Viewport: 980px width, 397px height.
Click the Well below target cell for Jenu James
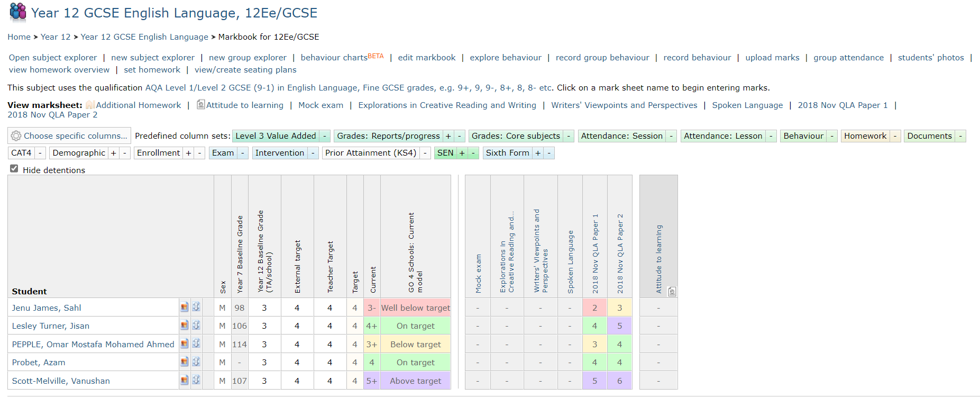[415, 308]
